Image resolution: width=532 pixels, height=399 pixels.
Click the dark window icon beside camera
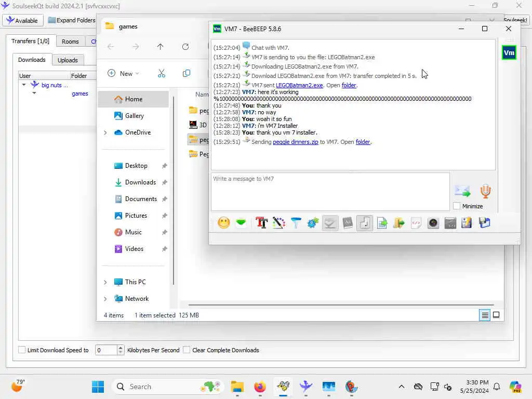(x=450, y=223)
